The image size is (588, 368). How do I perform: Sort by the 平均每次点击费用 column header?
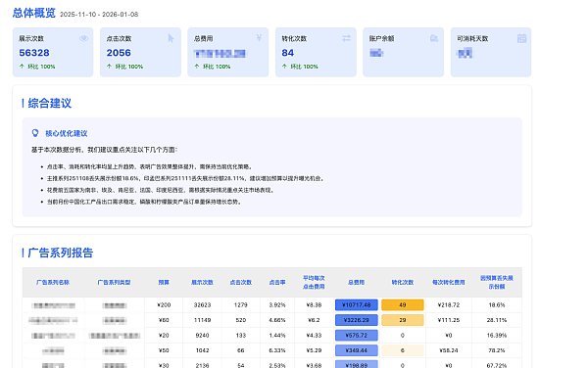point(314,282)
